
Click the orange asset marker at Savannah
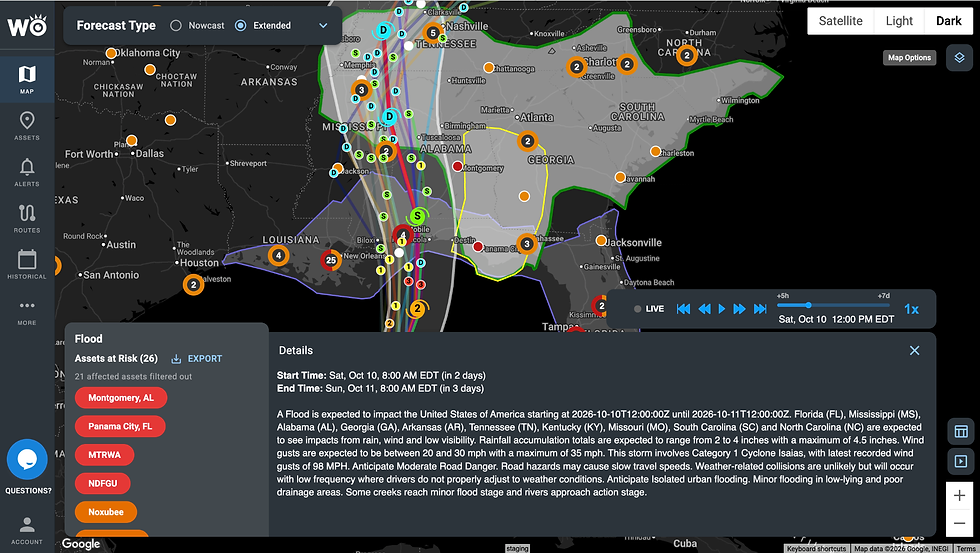(x=620, y=177)
